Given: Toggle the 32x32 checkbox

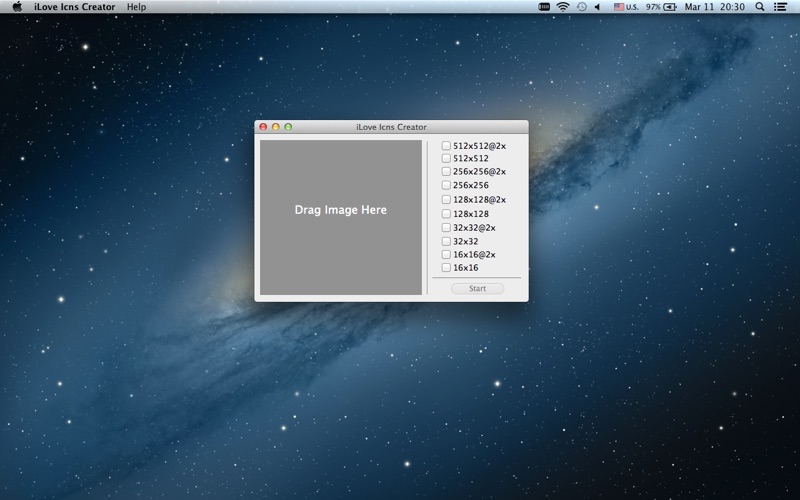Looking at the screenshot, I should (446, 241).
